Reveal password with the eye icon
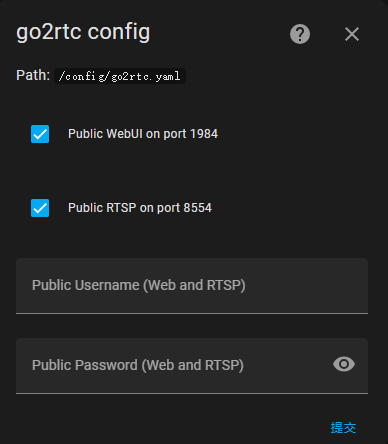The image size is (388, 444). (344, 364)
